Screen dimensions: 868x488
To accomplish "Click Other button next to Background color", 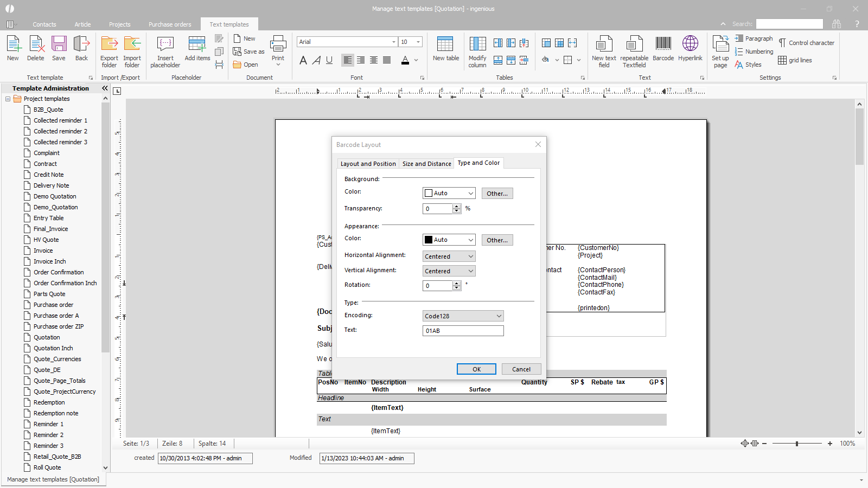I will (497, 194).
